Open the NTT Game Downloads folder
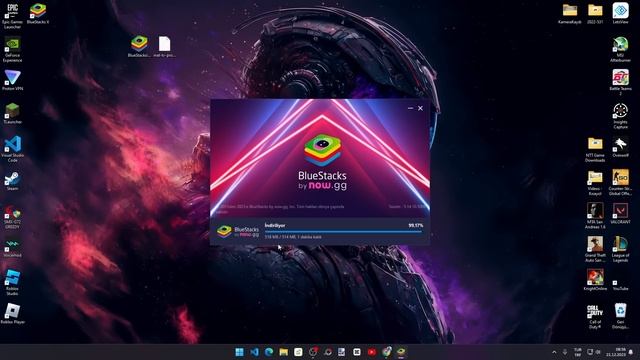Image resolution: width=640 pixels, height=360 pixels. point(595,149)
